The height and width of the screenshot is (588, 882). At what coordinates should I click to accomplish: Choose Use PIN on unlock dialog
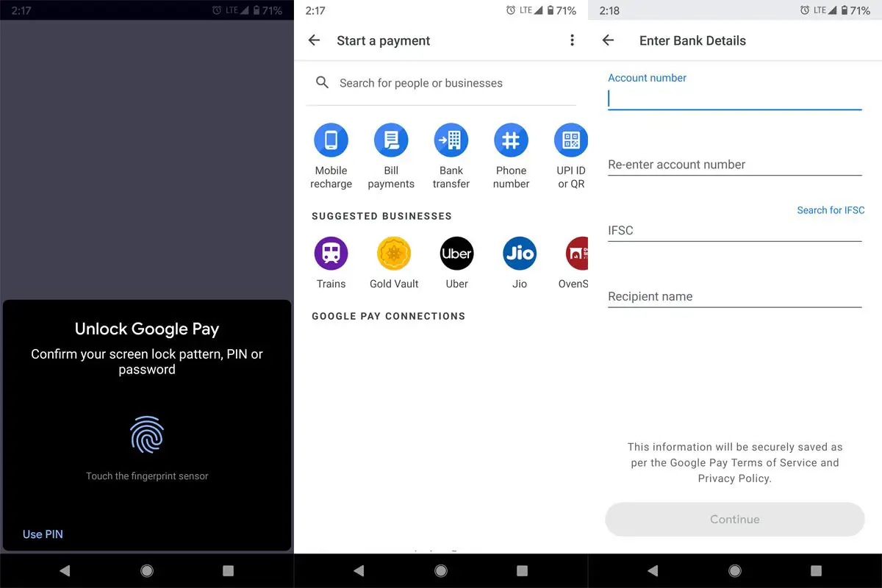point(43,534)
